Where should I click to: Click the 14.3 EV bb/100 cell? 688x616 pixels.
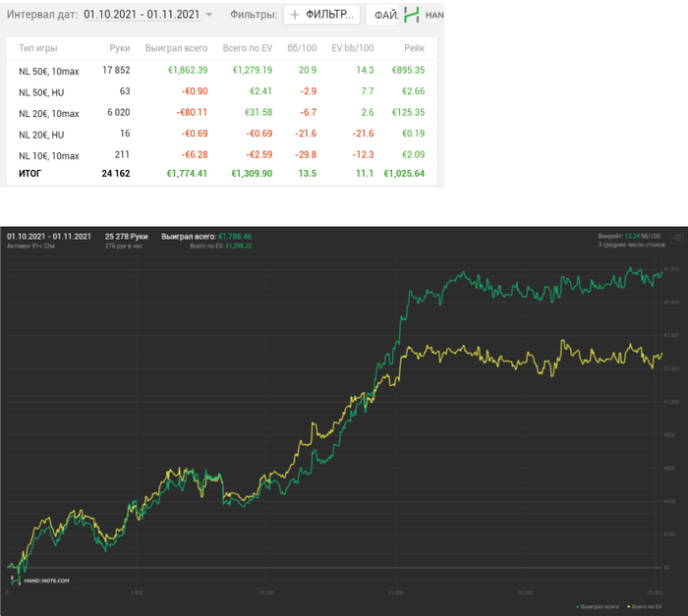point(365,70)
